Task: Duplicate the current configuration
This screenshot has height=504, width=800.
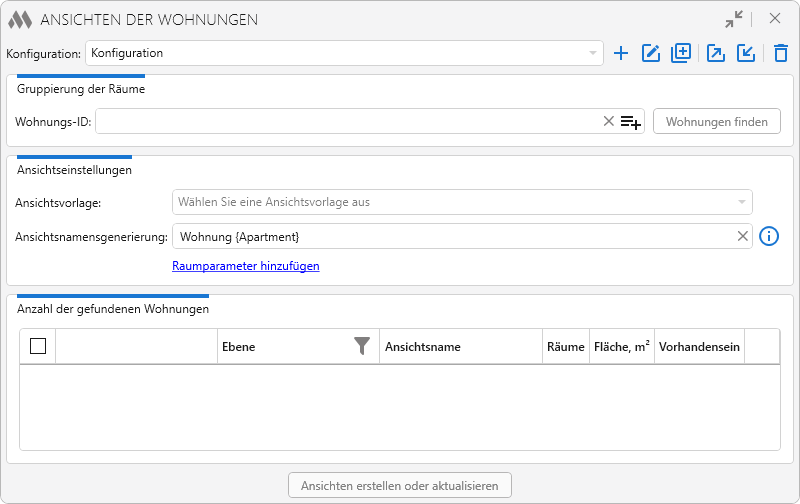Action: (x=681, y=53)
